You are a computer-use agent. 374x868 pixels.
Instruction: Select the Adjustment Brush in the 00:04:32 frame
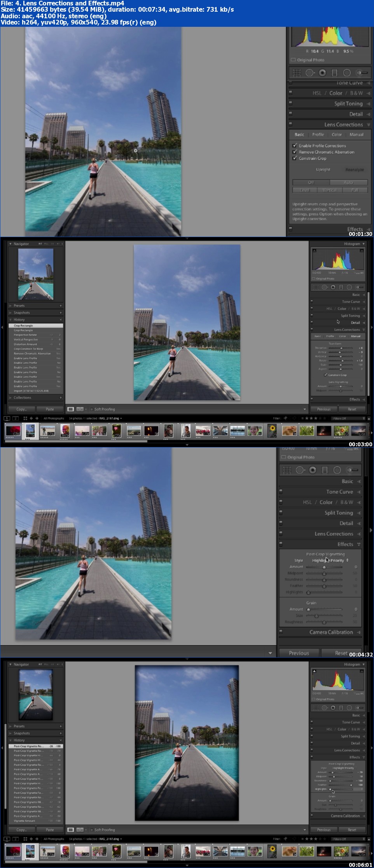point(352,470)
